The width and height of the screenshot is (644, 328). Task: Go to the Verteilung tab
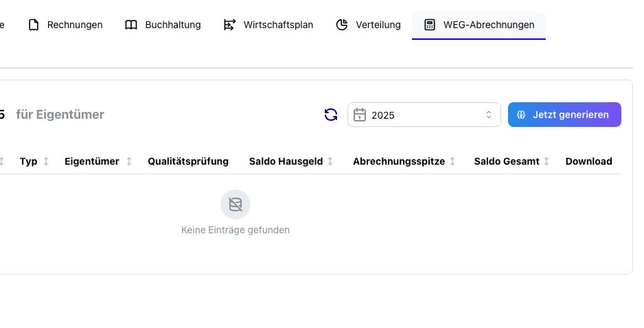coord(368,25)
